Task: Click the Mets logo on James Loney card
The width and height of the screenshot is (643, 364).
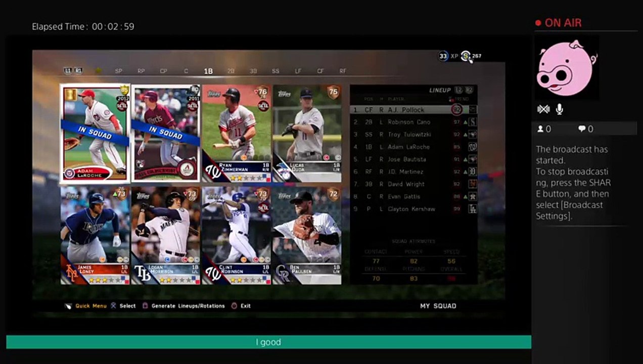Action: coord(72,274)
